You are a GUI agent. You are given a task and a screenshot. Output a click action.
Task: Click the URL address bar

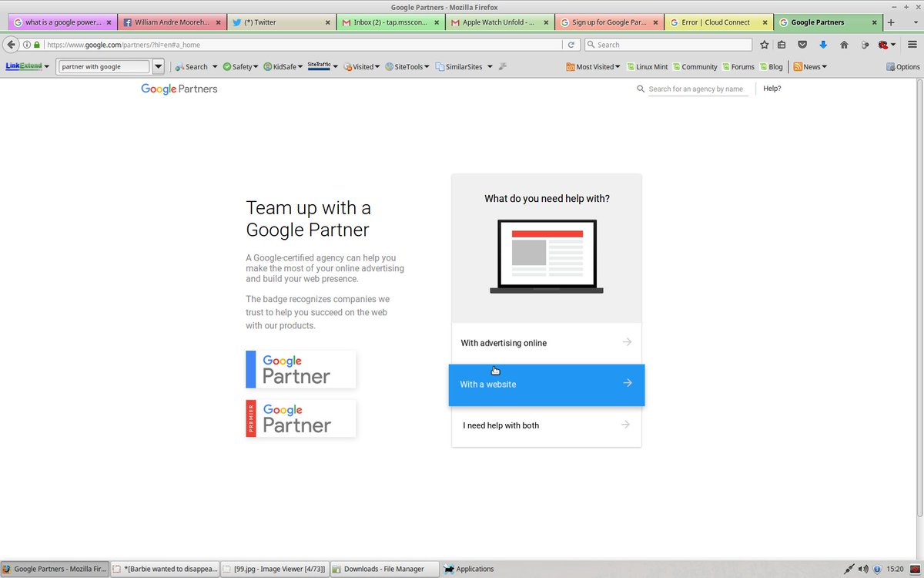tap(304, 45)
